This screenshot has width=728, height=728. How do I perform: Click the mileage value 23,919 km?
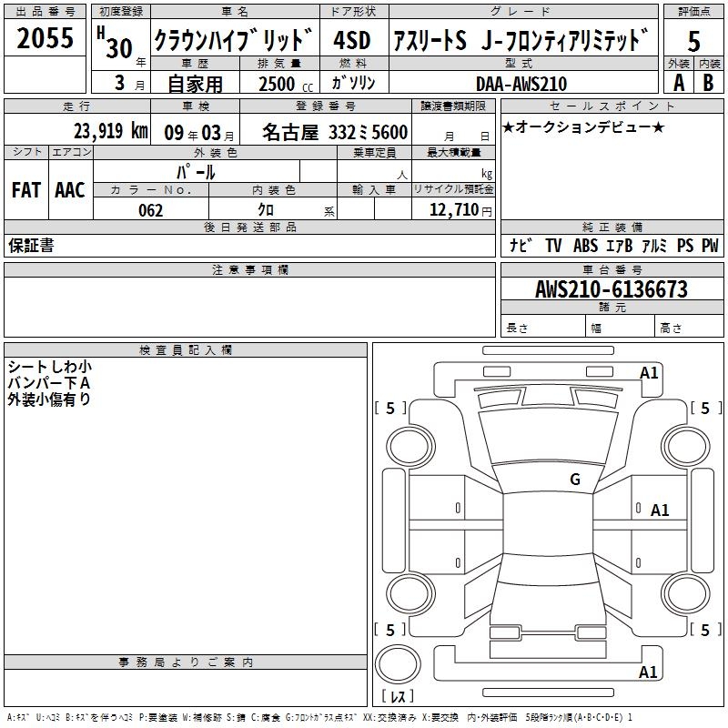pos(110,131)
